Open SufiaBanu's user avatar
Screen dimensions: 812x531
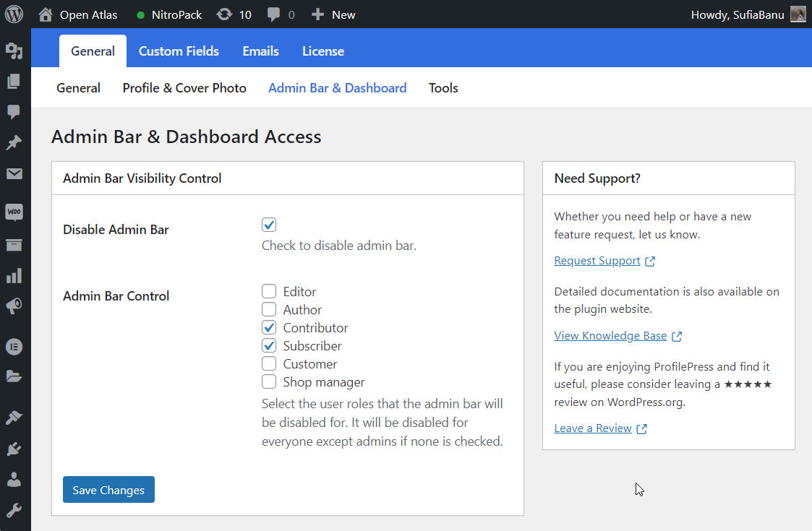pyautogui.click(x=798, y=14)
